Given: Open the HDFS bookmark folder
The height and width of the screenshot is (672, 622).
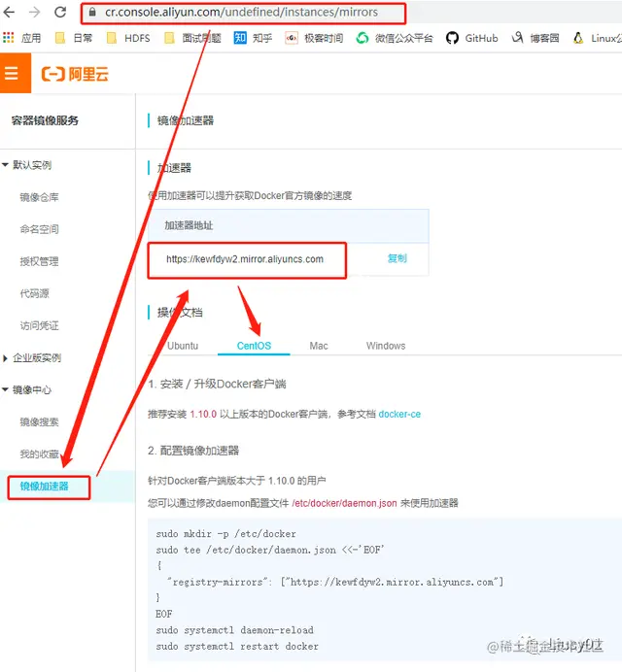Looking at the screenshot, I should pos(128,38).
